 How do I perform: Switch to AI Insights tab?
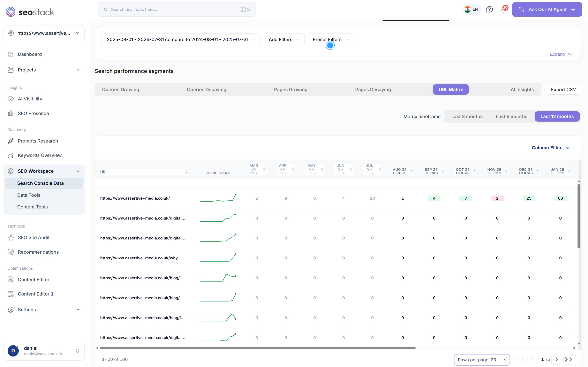(x=522, y=90)
